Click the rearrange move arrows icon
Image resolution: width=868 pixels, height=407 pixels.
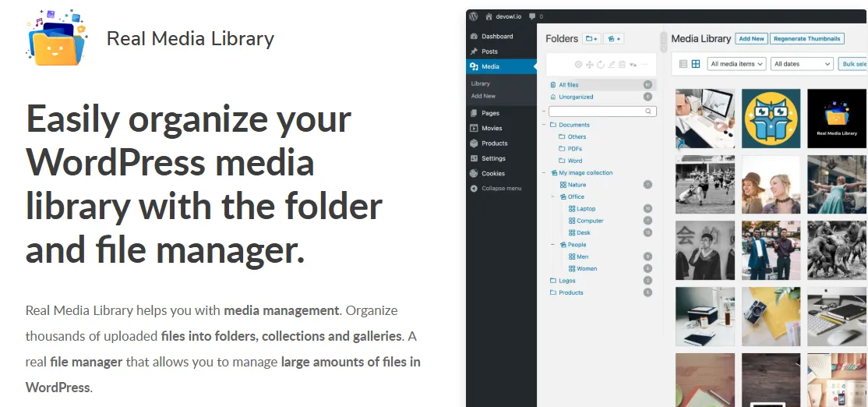pos(590,65)
